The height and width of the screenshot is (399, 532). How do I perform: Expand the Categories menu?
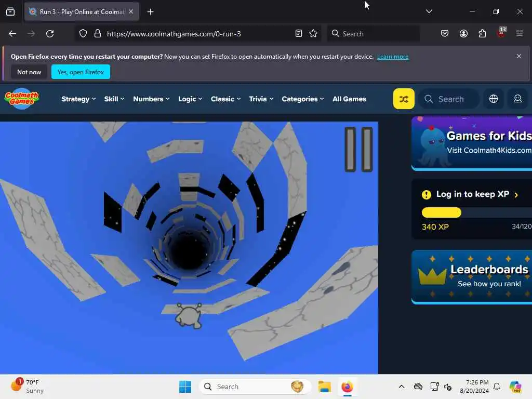pyautogui.click(x=303, y=99)
